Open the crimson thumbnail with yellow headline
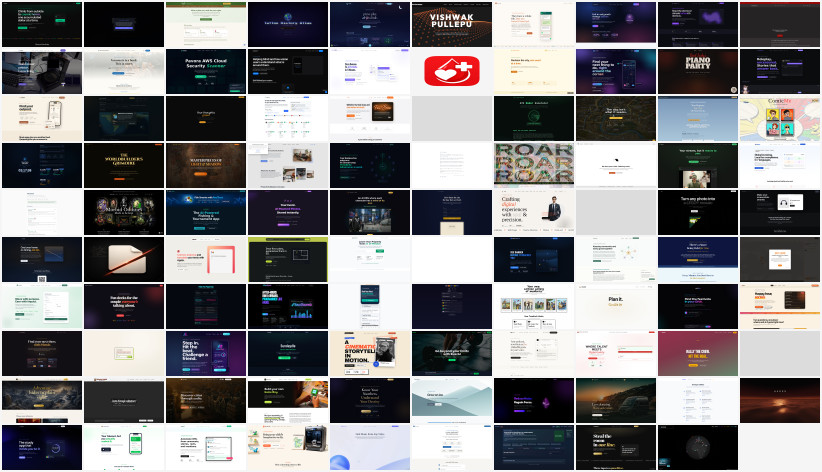Viewport: 822px width, 472px height. click(x=698, y=353)
